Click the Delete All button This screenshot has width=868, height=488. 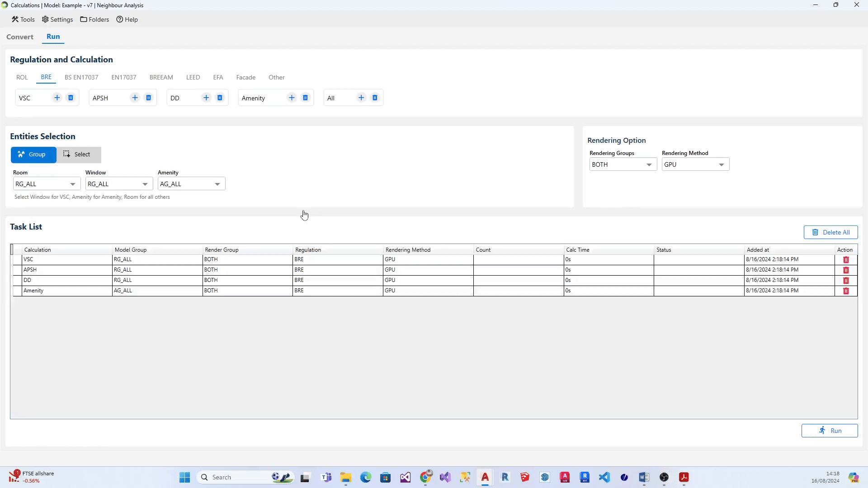tap(830, 232)
